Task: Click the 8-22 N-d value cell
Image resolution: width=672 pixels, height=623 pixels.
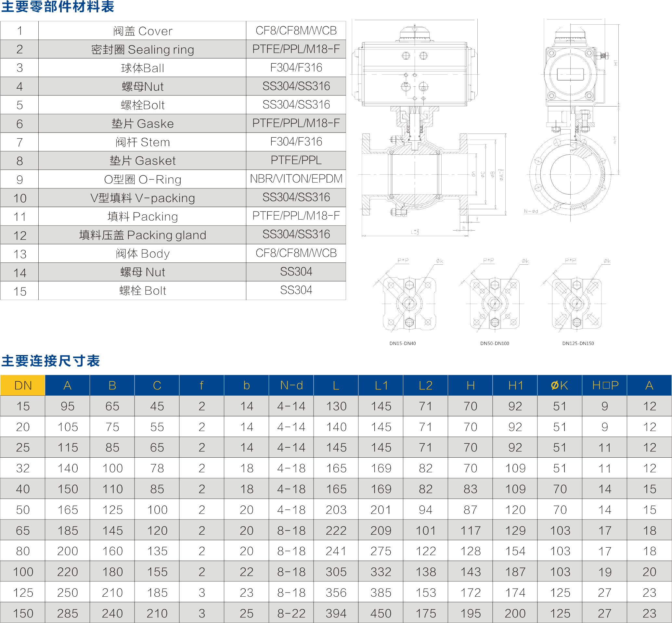Action: [x=291, y=613]
